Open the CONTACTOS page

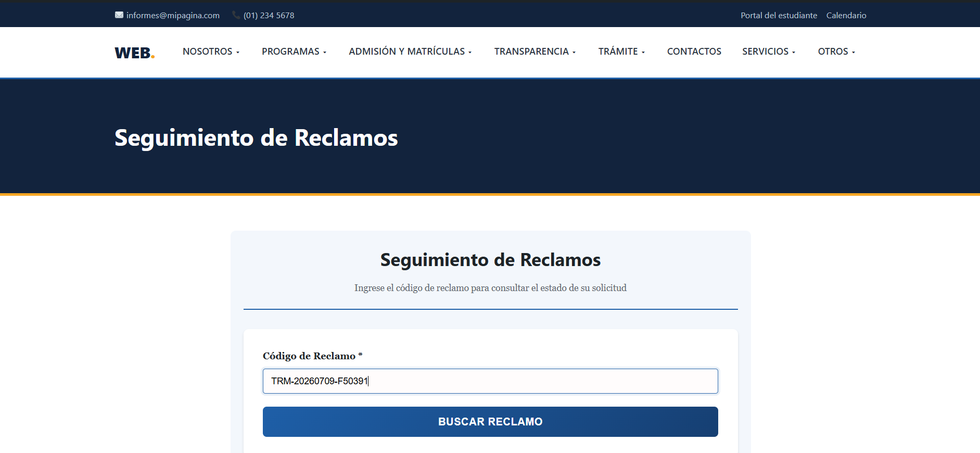[694, 52]
